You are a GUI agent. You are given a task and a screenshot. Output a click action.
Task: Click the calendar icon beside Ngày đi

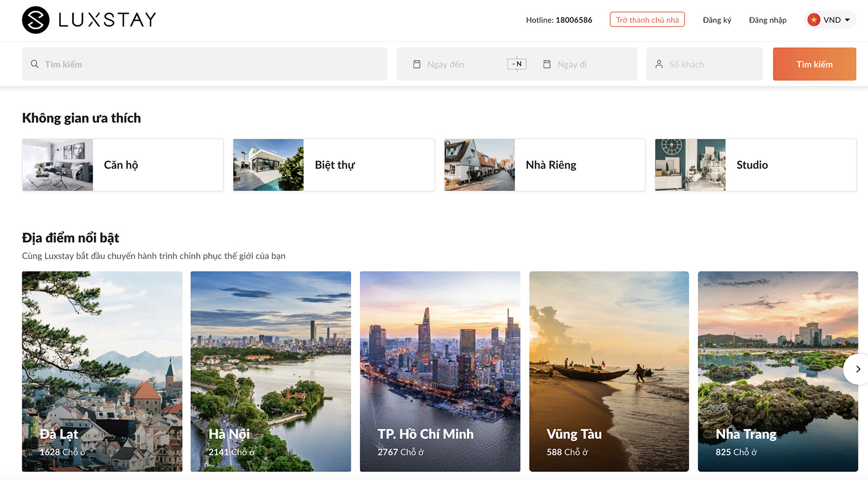point(547,64)
